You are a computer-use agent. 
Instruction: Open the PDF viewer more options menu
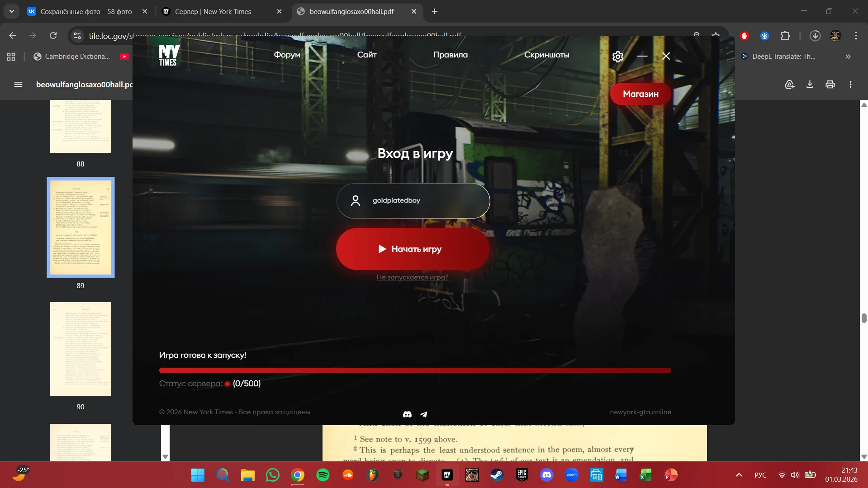click(x=850, y=85)
